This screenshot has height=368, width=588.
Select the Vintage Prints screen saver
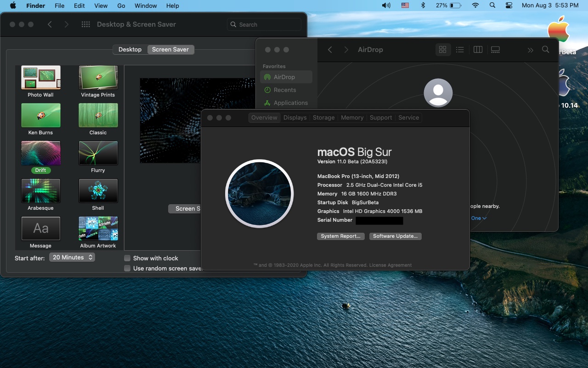(98, 77)
